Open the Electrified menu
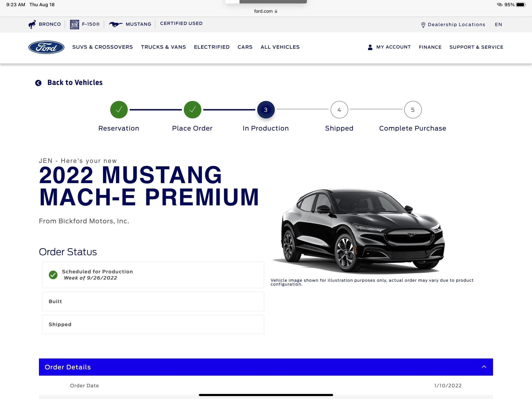 (212, 47)
